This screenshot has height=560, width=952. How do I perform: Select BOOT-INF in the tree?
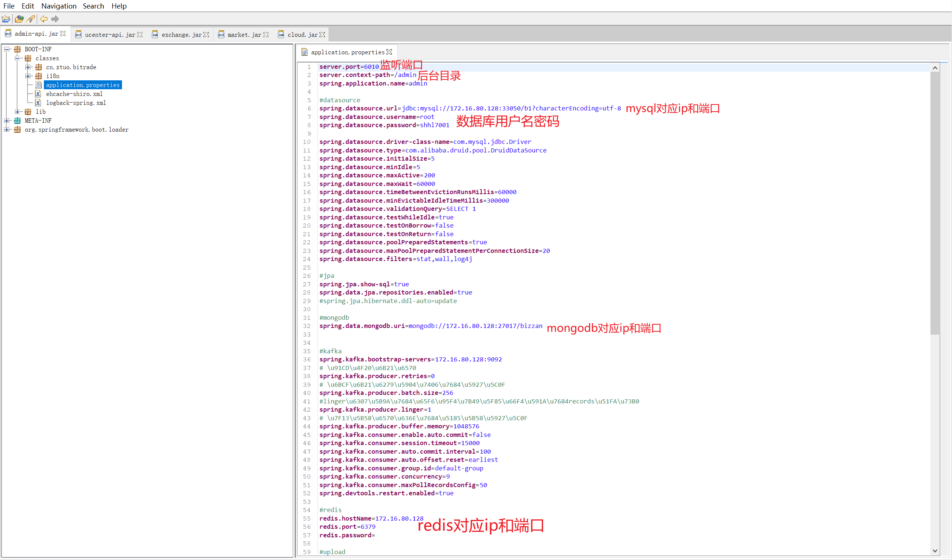coord(38,49)
